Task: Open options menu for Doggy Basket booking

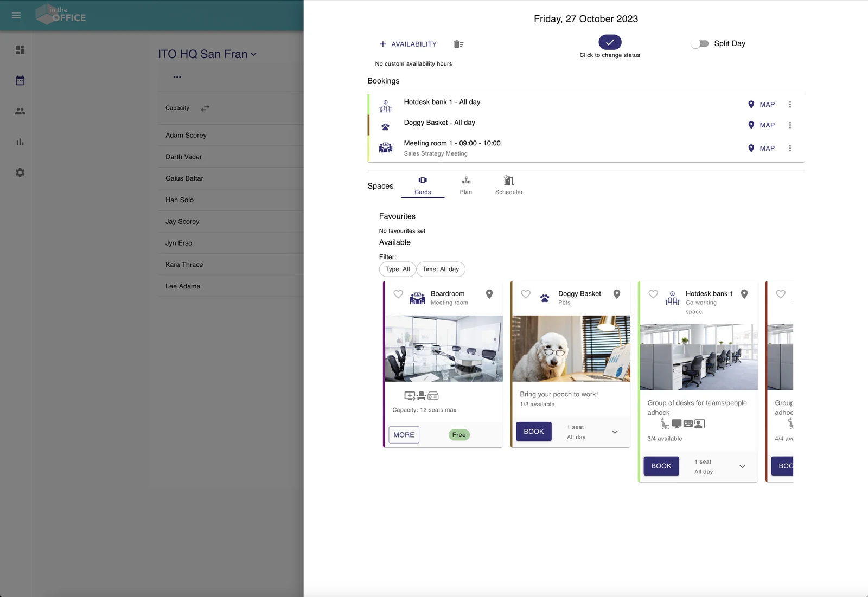Action: point(790,125)
